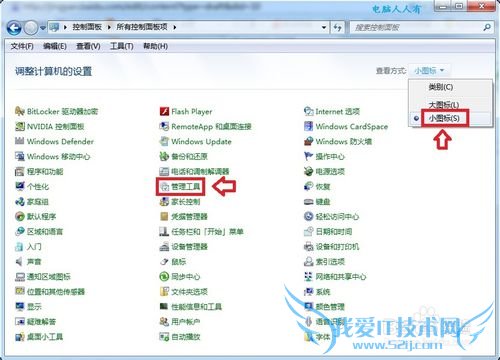Image resolution: width=500 pixels, height=360 pixels.
Task: Open the 备份和还原 icon
Action: point(164,156)
